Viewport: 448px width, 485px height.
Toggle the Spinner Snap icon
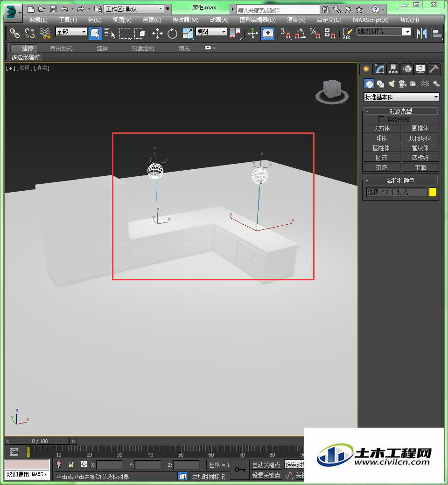click(x=330, y=34)
